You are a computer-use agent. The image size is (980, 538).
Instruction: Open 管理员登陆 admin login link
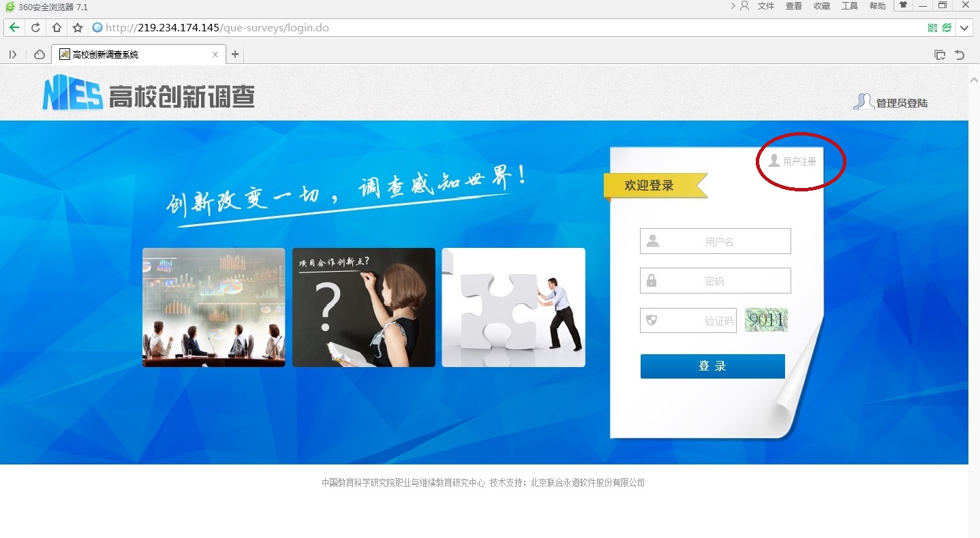coord(901,102)
